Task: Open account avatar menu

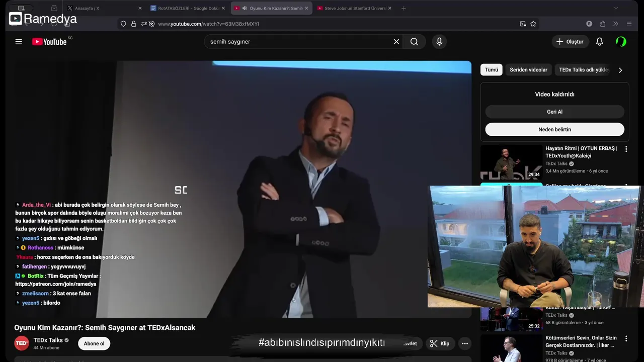Action: point(621,42)
